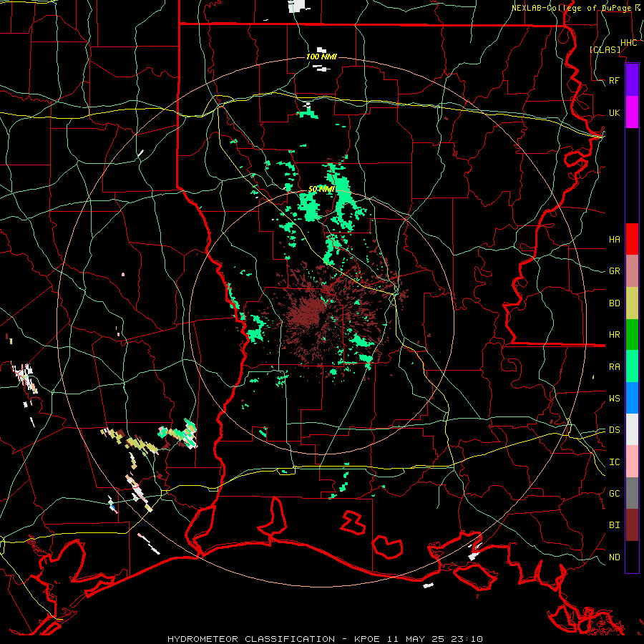Viewport: 644px width, 644px height.
Task: Click the '100 NMI' range ring label
Action: (321, 57)
